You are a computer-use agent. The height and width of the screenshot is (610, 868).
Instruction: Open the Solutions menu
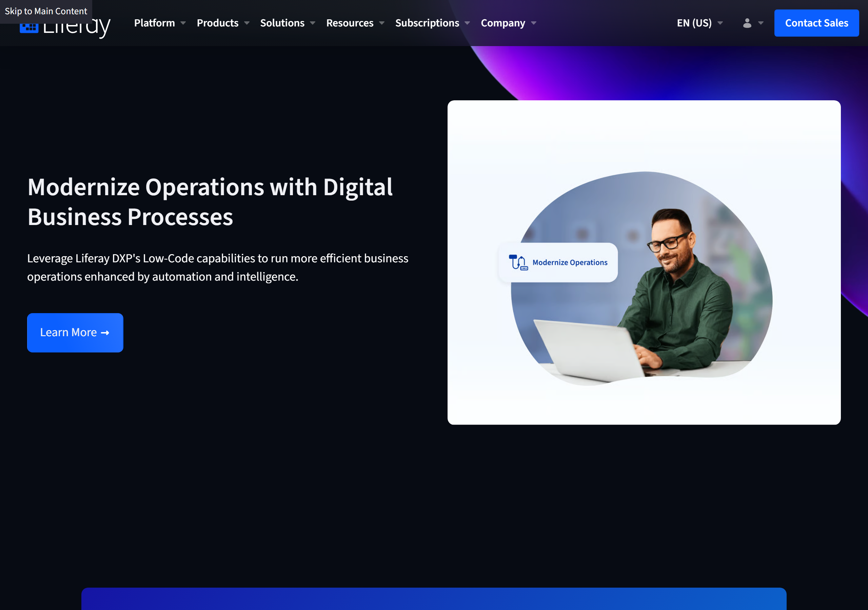click(282, 23)
